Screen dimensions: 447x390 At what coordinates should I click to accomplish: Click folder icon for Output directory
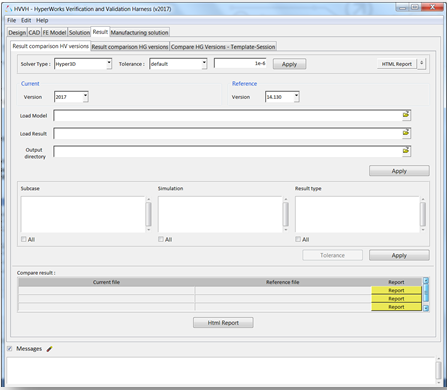click(406, 151)
